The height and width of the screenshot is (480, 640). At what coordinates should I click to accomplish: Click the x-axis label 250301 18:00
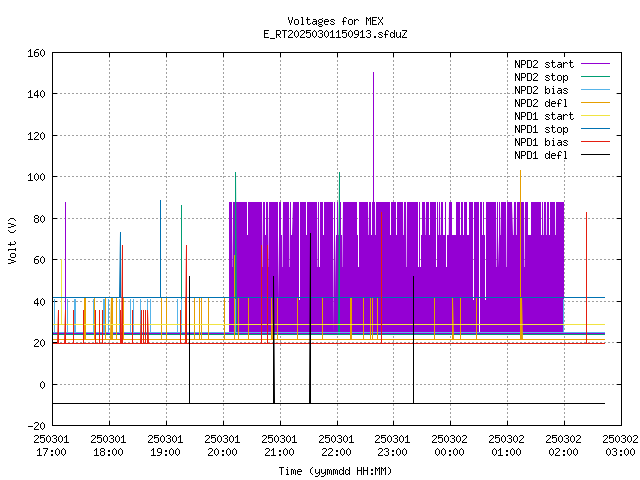(108, 446)
